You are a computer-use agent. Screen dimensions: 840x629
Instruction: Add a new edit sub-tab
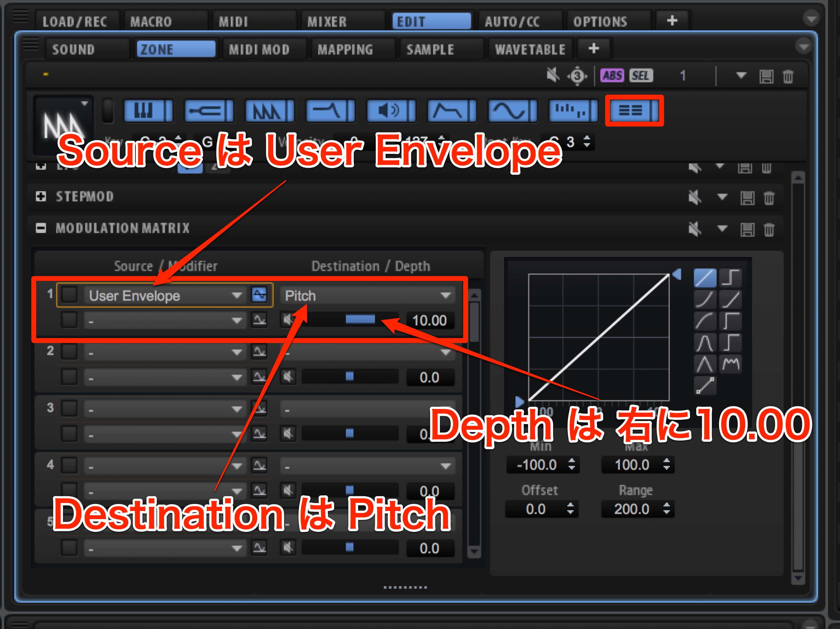(x=593, y=49)
